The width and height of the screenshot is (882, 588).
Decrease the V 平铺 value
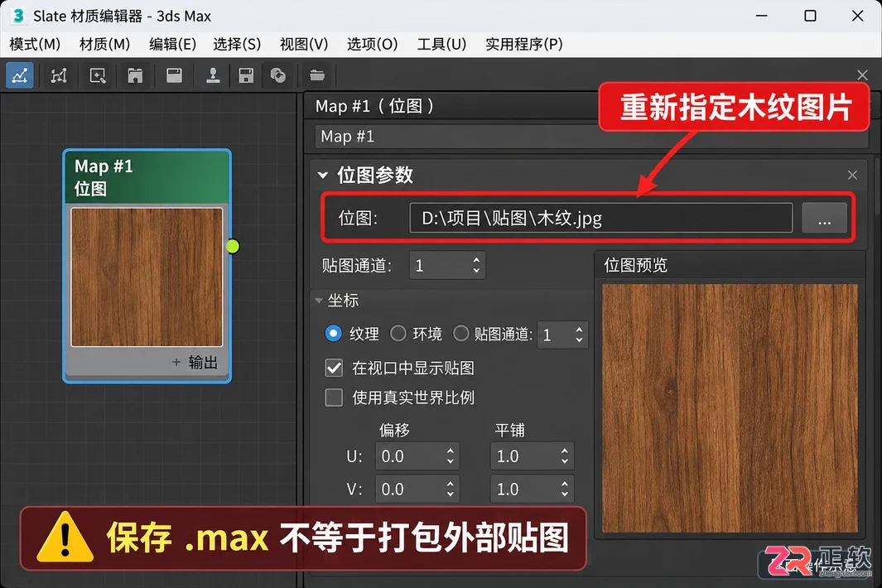[x=565, y=494]
